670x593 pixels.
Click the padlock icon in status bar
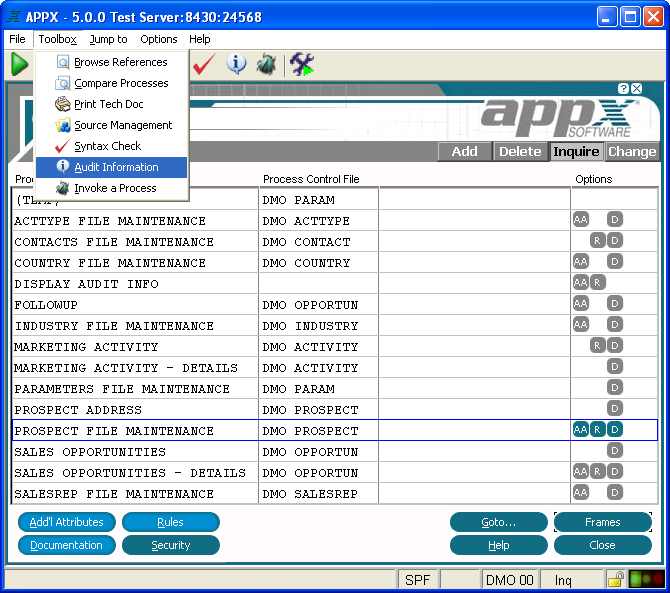615,579
